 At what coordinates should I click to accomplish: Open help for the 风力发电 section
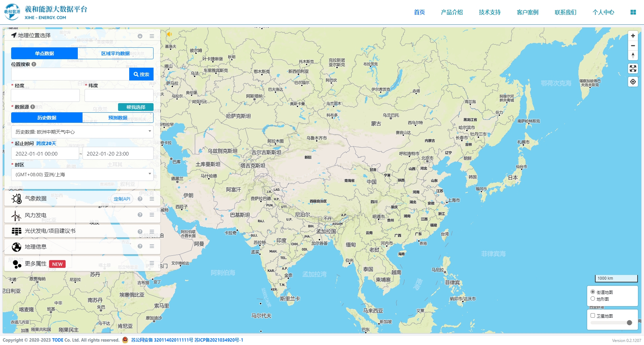(x=140, y=215)
